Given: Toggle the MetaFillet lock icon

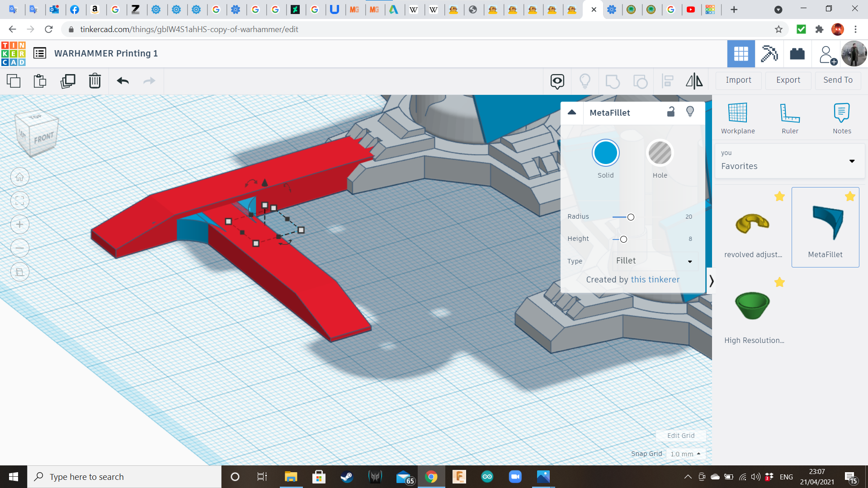Looking at the screenshot, I should (x=671, y=112).
